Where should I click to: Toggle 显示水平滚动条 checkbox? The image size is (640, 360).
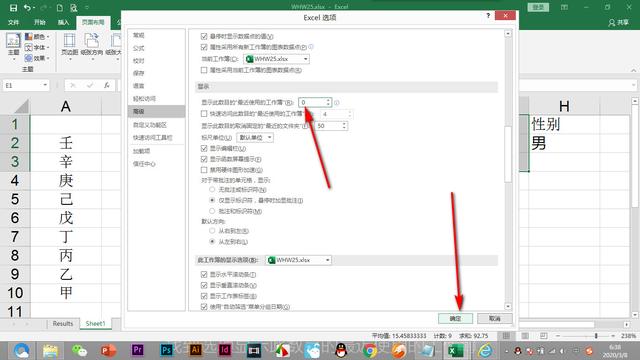point(204,274)
